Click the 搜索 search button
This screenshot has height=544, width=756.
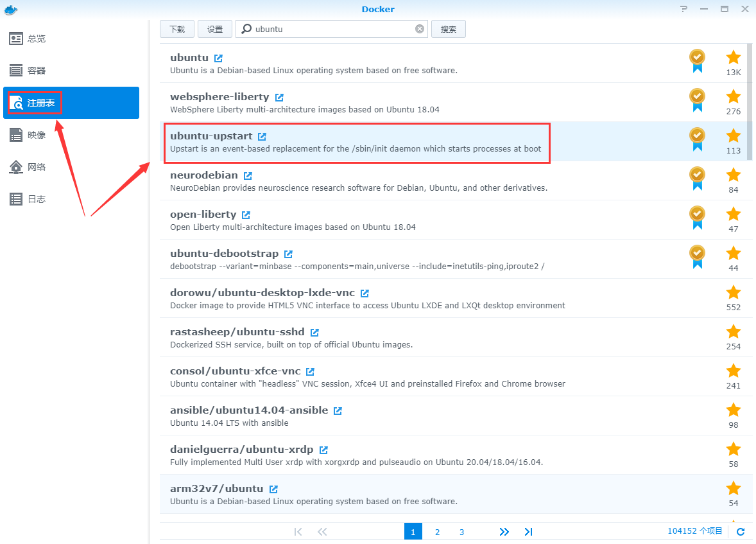click(449, 29)
